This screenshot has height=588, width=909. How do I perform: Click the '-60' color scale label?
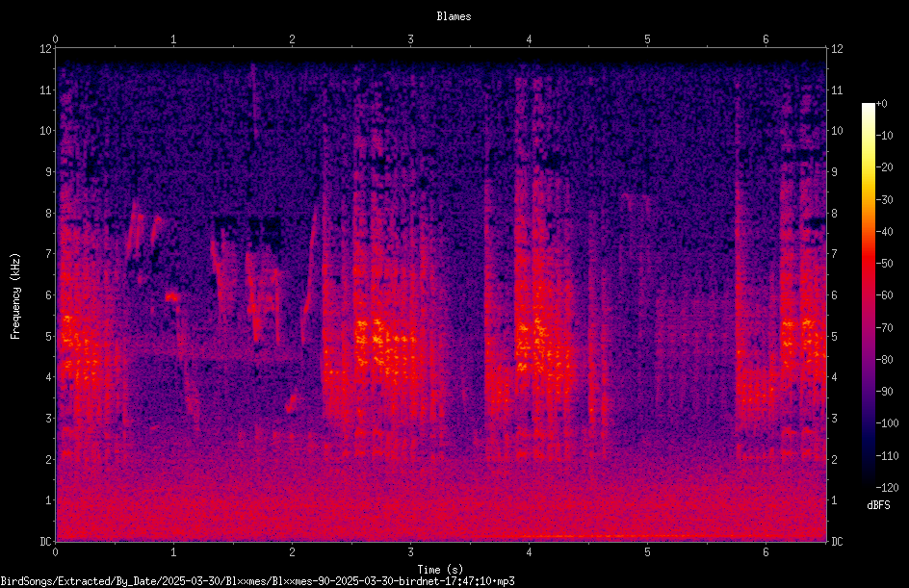pos(885,295)
